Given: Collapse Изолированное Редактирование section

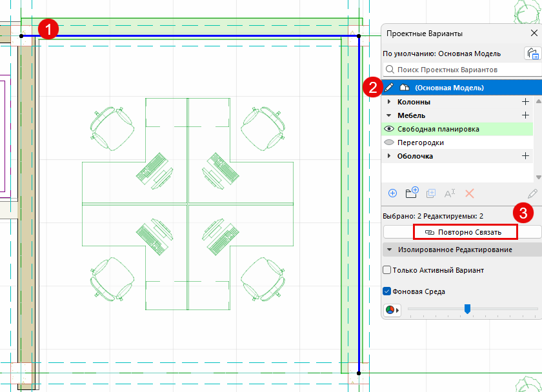Looking at the screenshot, I should (x=390, y=250).
